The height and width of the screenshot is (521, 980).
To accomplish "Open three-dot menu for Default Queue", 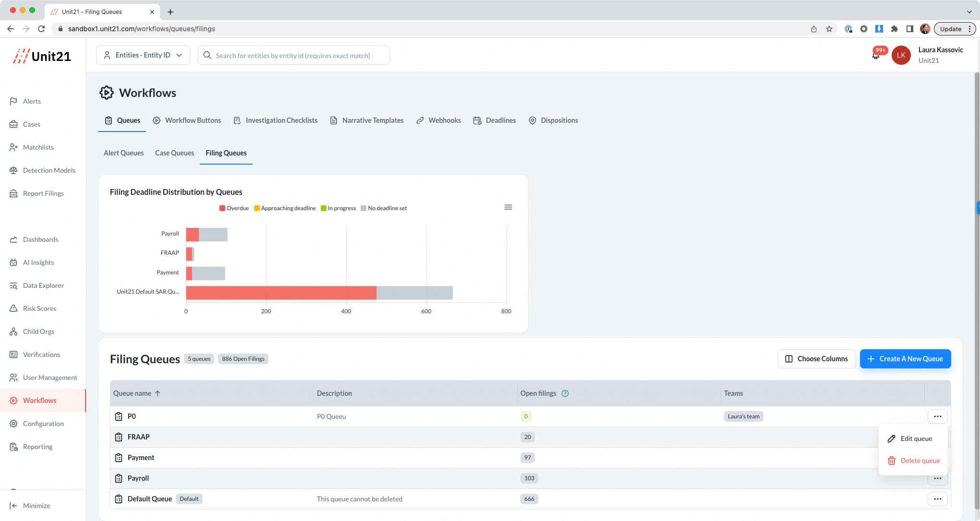I will (x=937, y=499).
